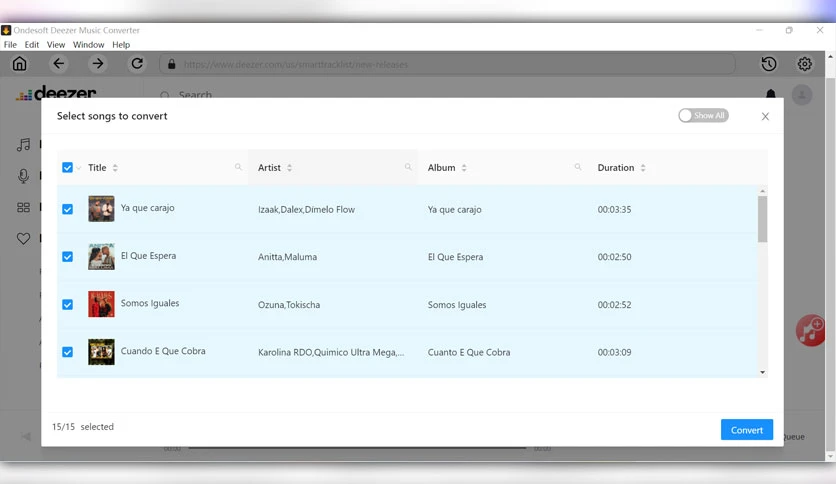Open settings gear icon

click(x=805, y=64)
